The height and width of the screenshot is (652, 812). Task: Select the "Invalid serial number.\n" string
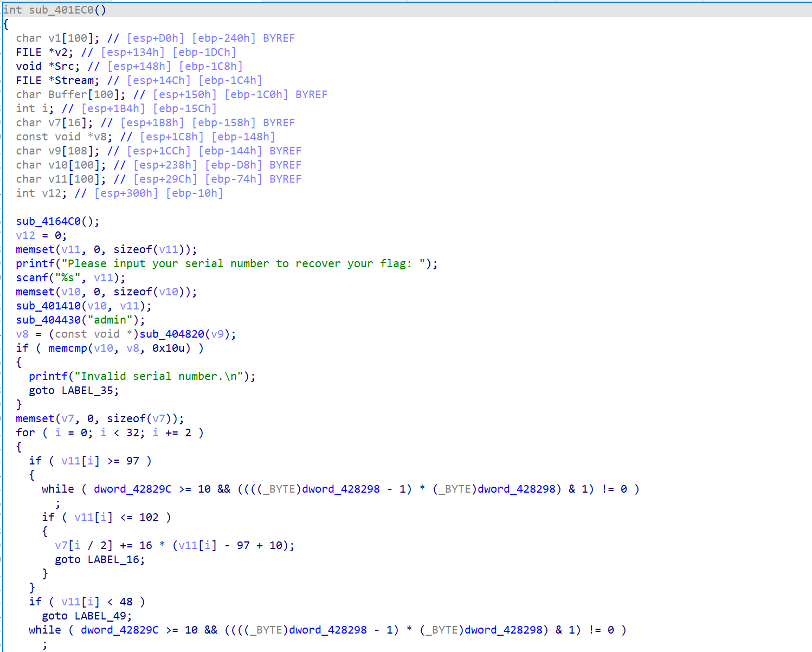tap(162, 376)
